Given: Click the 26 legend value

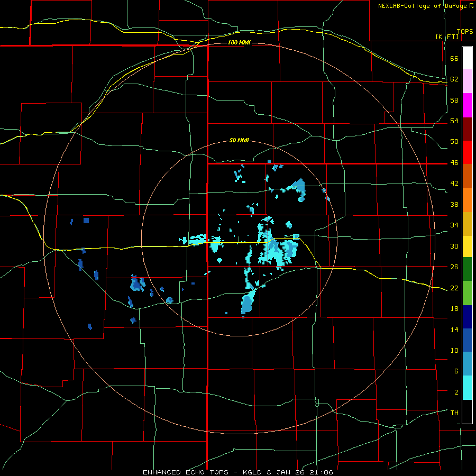Looking at the screenshot, I should click(454, 267).
